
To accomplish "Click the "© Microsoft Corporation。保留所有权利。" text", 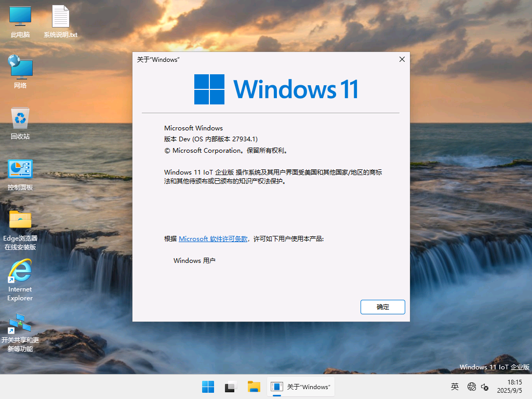I will tap(226, 151).
